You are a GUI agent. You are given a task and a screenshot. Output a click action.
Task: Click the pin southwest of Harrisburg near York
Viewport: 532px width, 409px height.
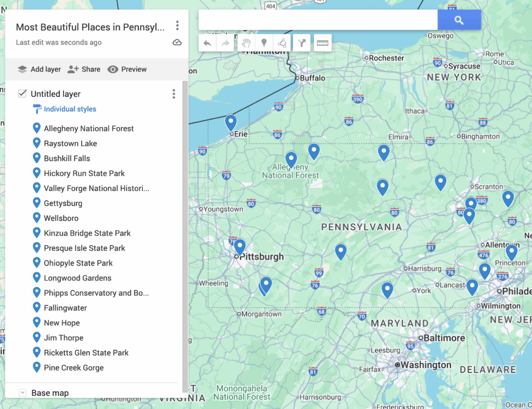pyautogui.click(x=387, y=289)
